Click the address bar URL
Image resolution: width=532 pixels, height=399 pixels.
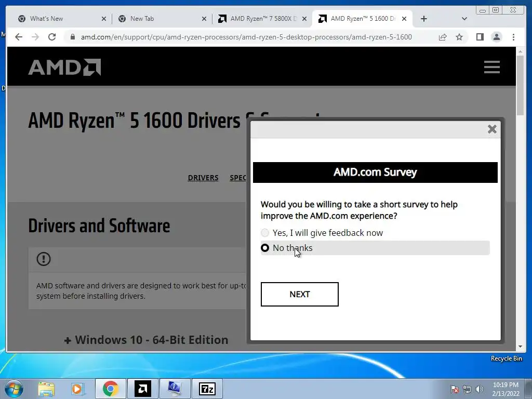click(246, 37)
